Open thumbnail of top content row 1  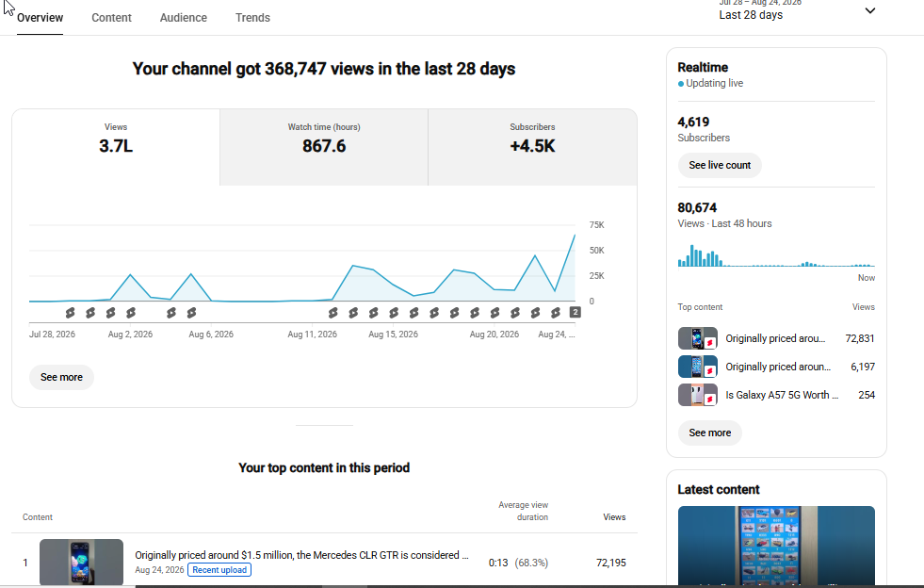pyautogui.click(x=81, y=562)
